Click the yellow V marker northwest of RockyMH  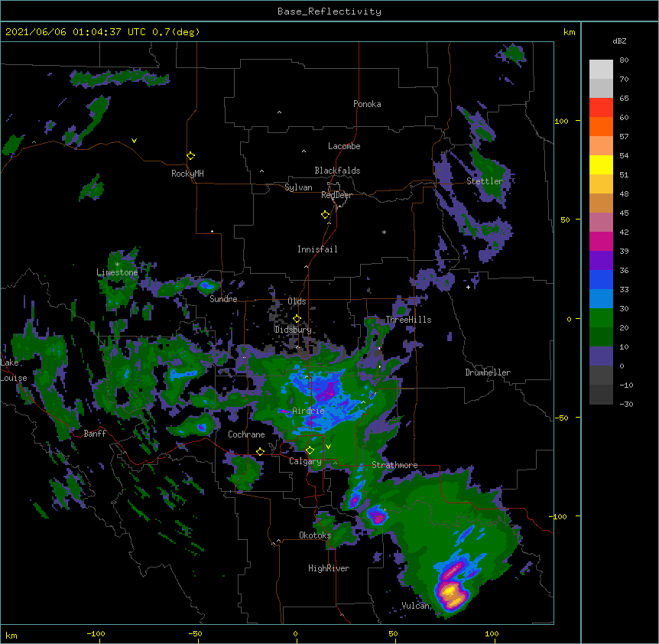(x=134, y=141)
